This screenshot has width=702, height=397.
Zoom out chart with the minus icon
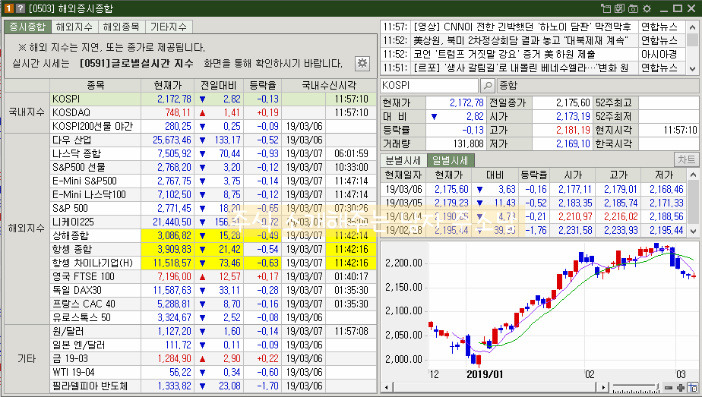coord(669,388)
